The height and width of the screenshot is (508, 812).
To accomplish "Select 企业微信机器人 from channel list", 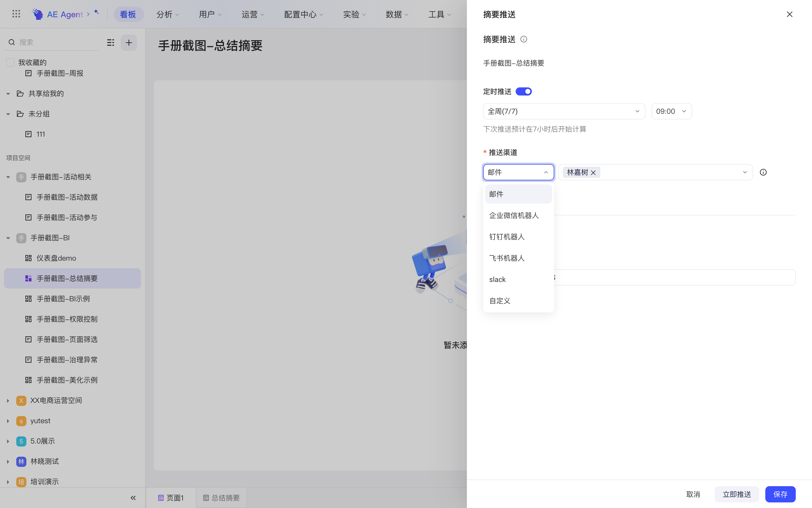I will (x=518, y=215).
